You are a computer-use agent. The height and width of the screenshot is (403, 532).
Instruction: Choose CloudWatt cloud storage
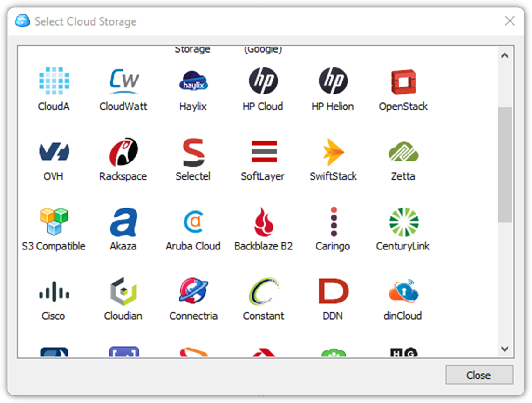coord(124,81)
